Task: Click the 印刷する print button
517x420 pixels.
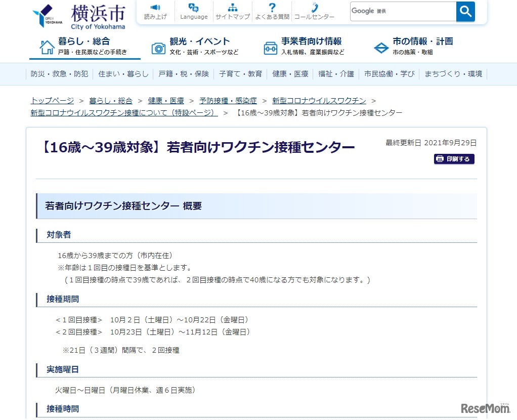Action: [454, 159]
